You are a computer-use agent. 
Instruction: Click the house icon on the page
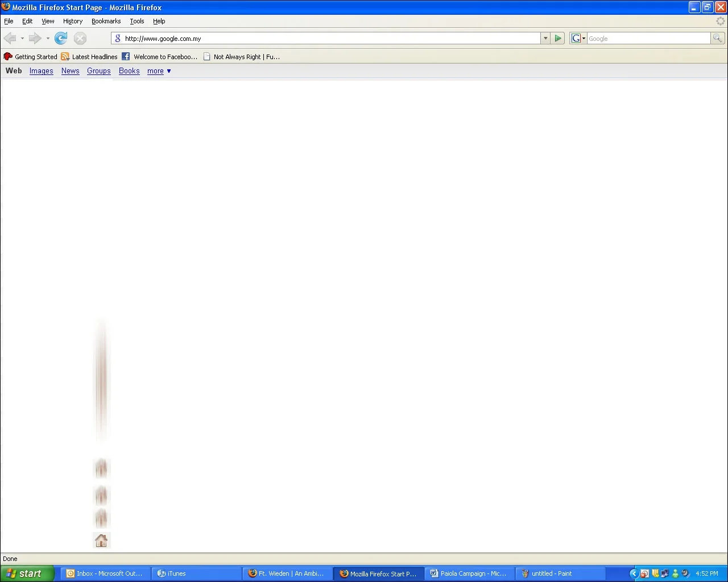coord(101,541)
